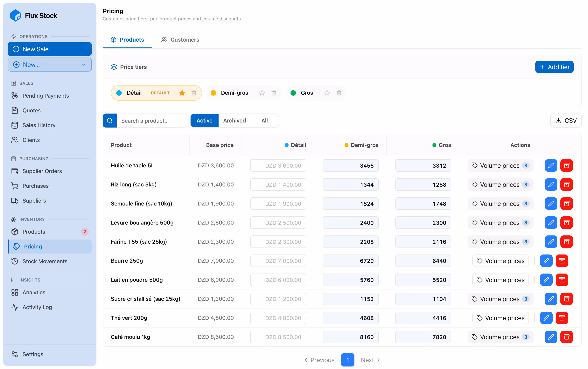Archive Lait en poudre 500g
This screenshot has height=369, width=588.
562,280
